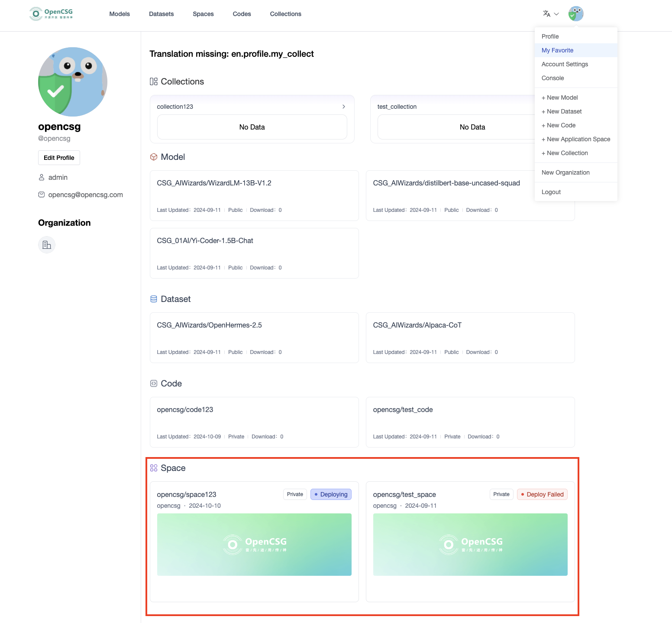672x623 pixels.
Task: Click the user avatar in top bar
Action: point(575,14)
